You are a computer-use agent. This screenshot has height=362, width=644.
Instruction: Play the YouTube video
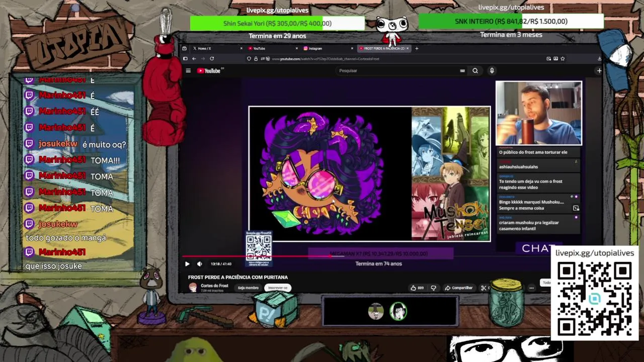pyautogui.click(x=187, y=264)
